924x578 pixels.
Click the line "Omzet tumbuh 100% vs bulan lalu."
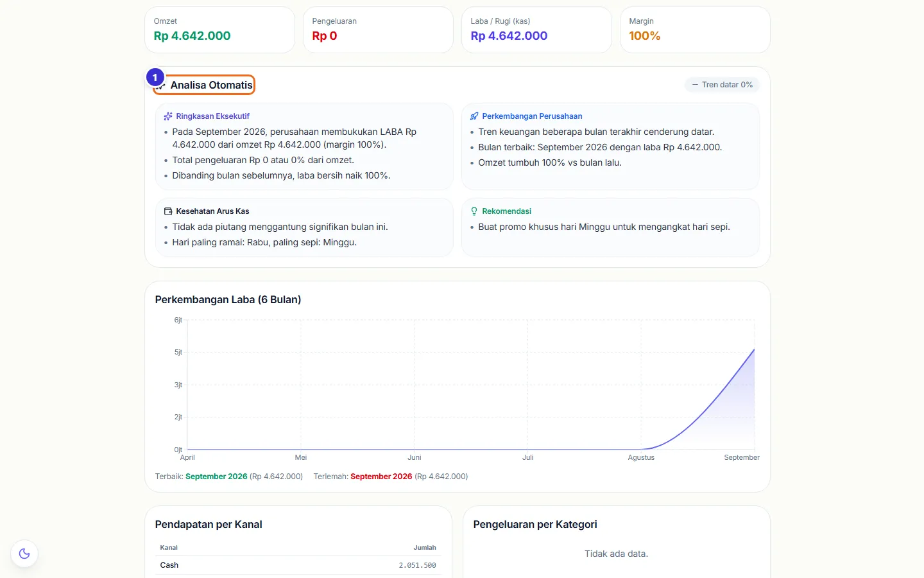pos(550,162)
